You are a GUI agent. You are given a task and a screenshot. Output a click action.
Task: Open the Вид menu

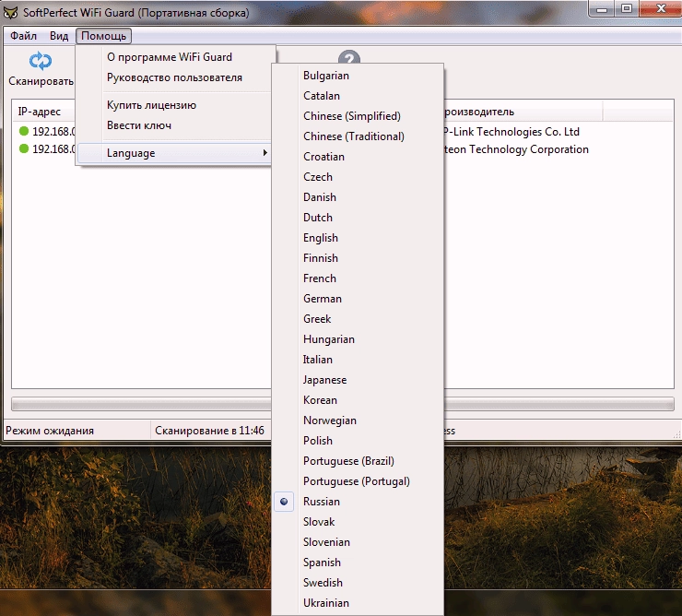tap(59, 36)
